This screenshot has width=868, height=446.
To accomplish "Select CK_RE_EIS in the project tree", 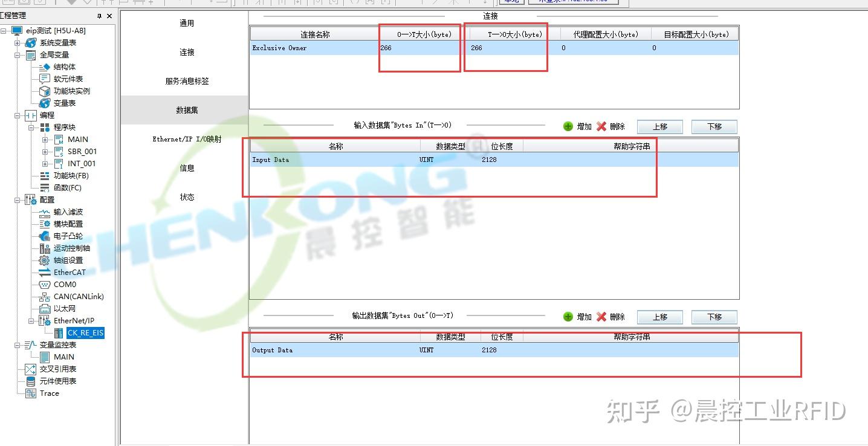I will click(x=85, y=333).
